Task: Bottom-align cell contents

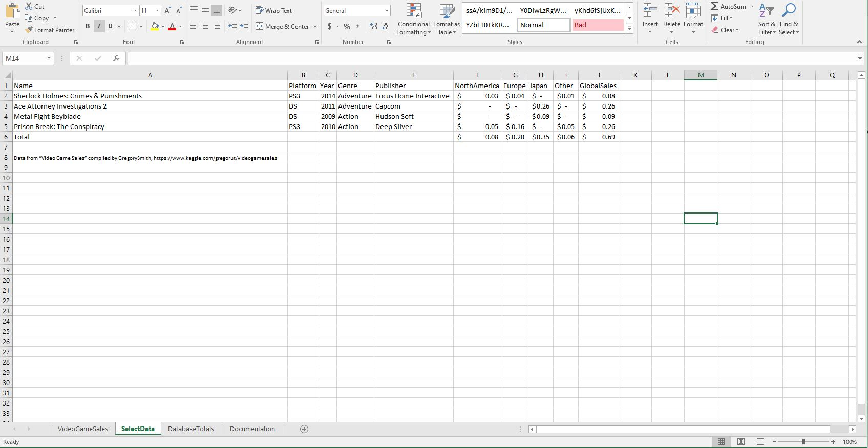Action: pyautogui.click(x=217, y=10)
